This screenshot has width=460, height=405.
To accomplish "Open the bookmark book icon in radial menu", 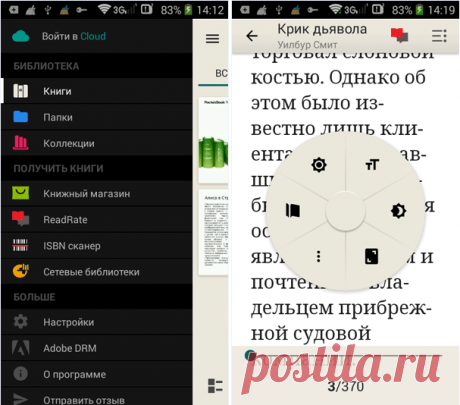I will [x=293, y=211].
